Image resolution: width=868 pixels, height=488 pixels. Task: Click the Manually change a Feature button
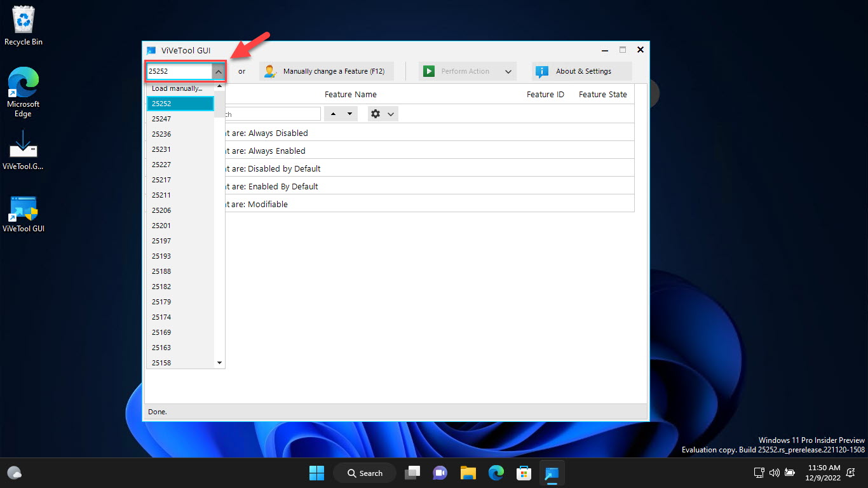coord(326,71)
